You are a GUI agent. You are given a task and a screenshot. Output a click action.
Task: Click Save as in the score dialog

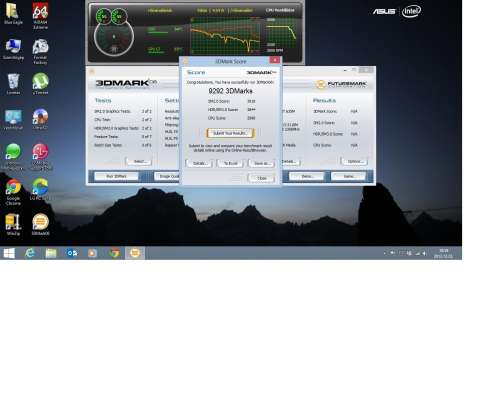tap(262, 163)
